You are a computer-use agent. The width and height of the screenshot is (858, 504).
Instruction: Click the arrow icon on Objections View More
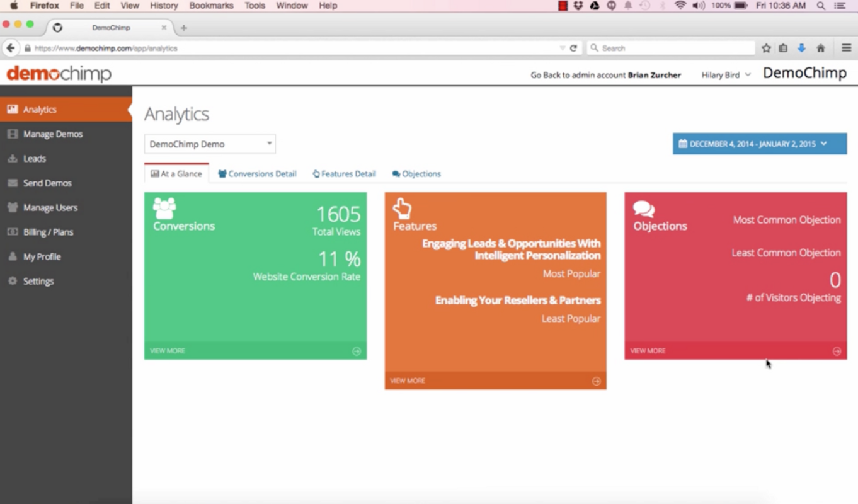(837, 352)
